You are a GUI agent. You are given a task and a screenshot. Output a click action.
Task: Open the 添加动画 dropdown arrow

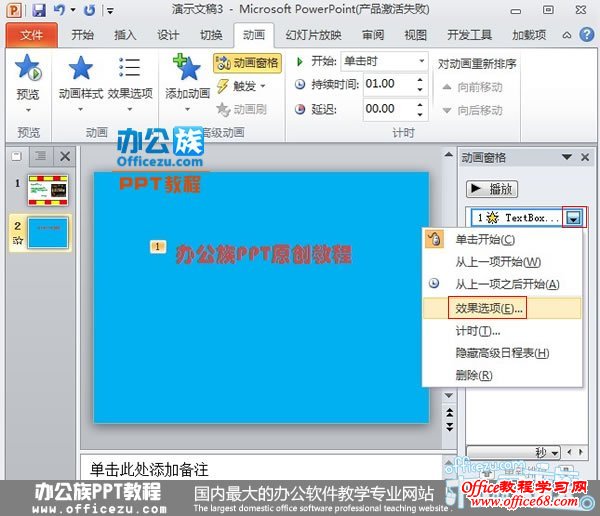pyautogui.click(x=187, y=109)
